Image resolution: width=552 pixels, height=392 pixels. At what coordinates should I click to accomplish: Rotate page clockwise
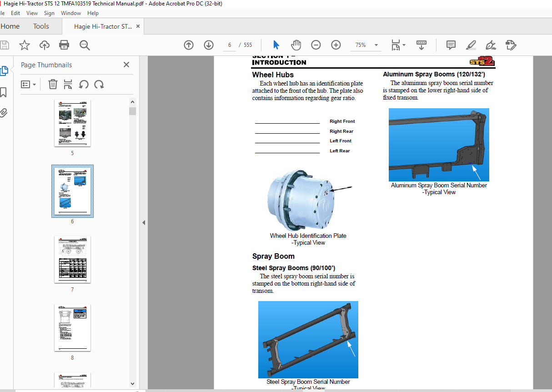coord(99,84)
